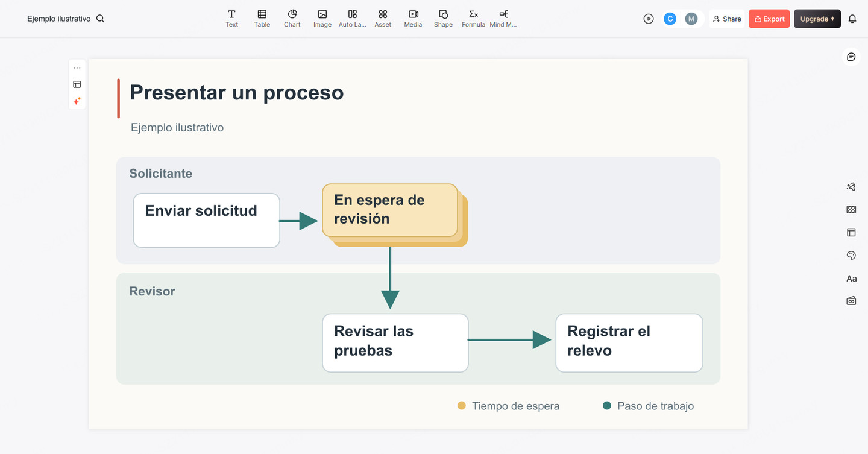Open the comments panel icon
Viewport: 868px width, 454px height.
tap(851, 57)
